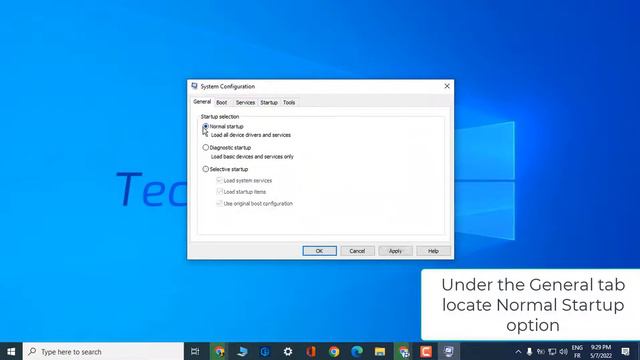Open the Startup tab
This screenshot has height=360, width=640.
point(269,102)
